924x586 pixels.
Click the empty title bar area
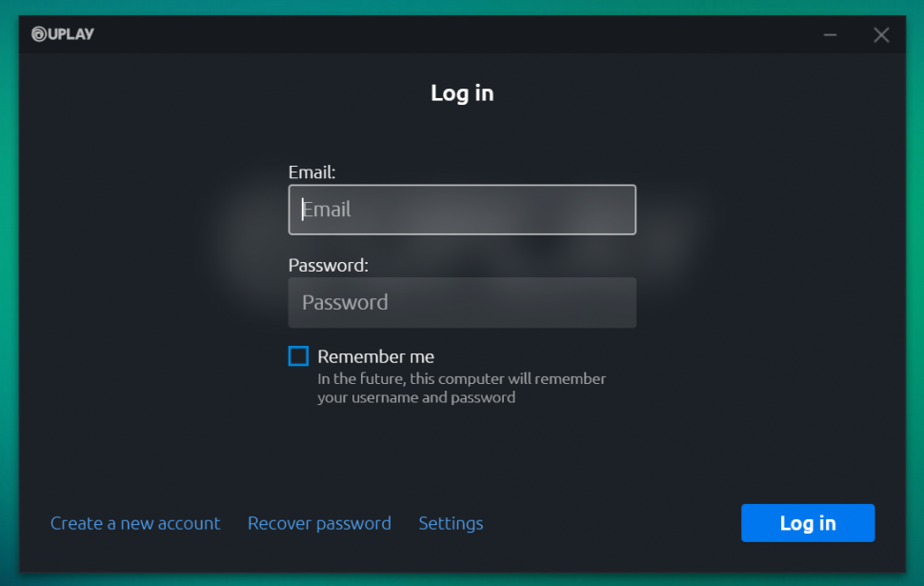(457, 34)
